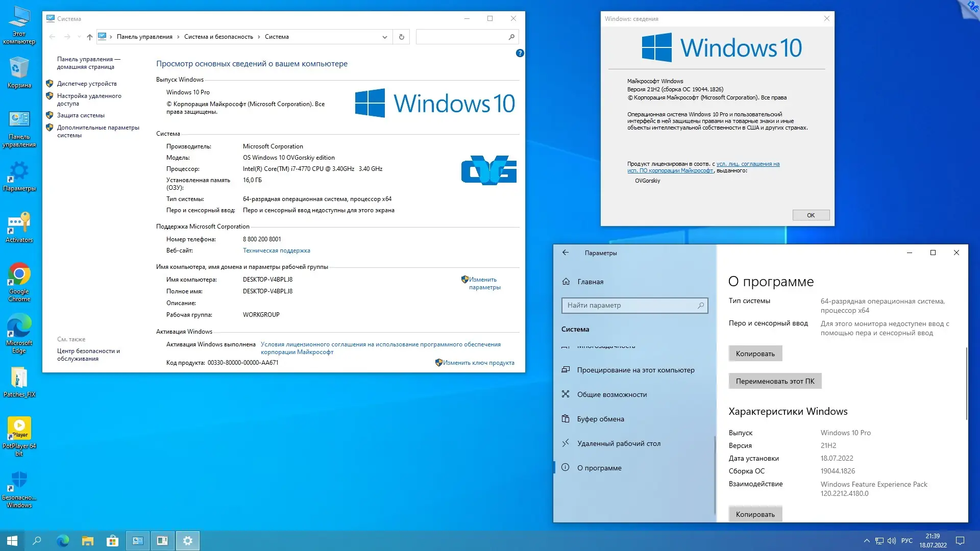Image resolution: width=980 pixels, height=551 pixels.
Task: Click the Параметры window vertical scrollbar
Action: tap(966, 383)
